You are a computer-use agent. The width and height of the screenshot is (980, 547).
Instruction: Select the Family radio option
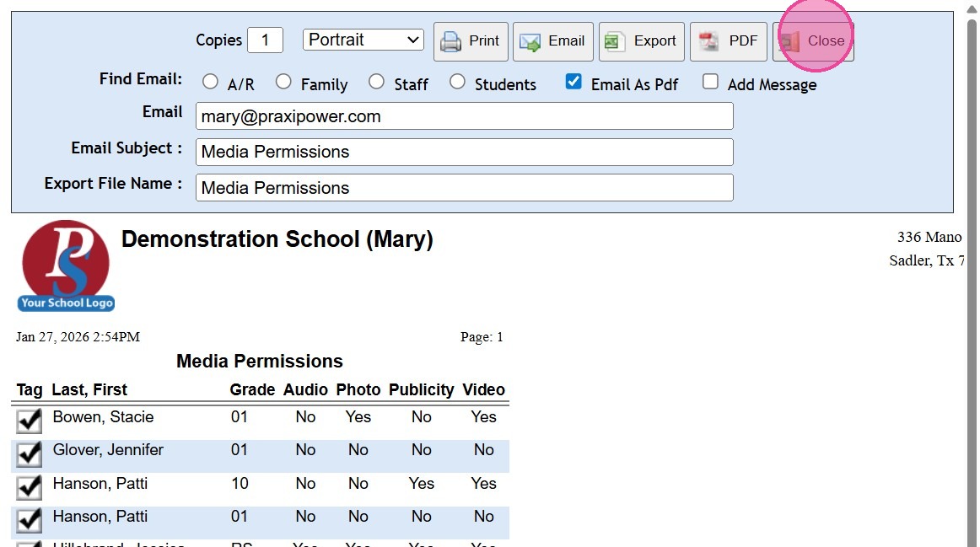click(x=283, y=82)
